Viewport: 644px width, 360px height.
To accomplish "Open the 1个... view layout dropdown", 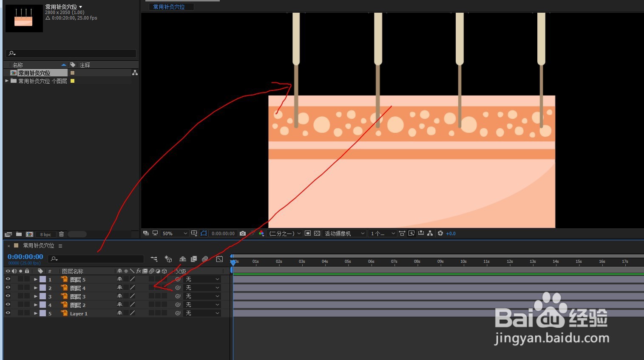I will pos(382,233).
